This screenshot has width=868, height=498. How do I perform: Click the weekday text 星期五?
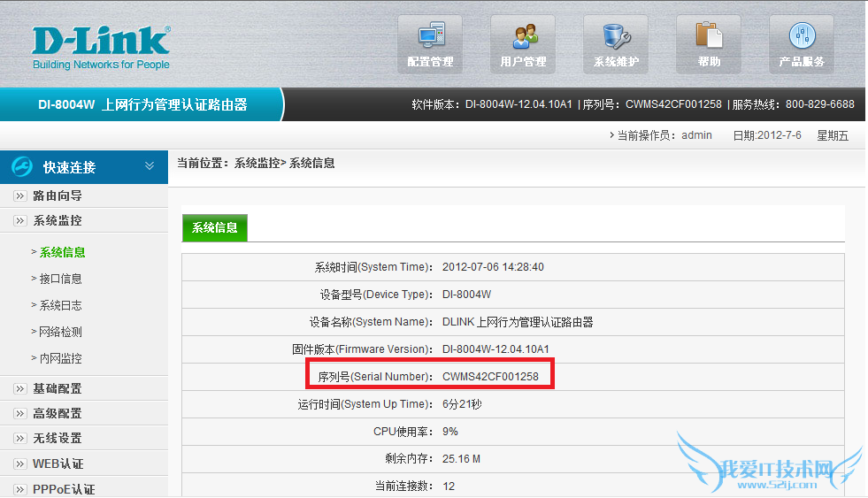pyautogui.click(x=833, y=135)
